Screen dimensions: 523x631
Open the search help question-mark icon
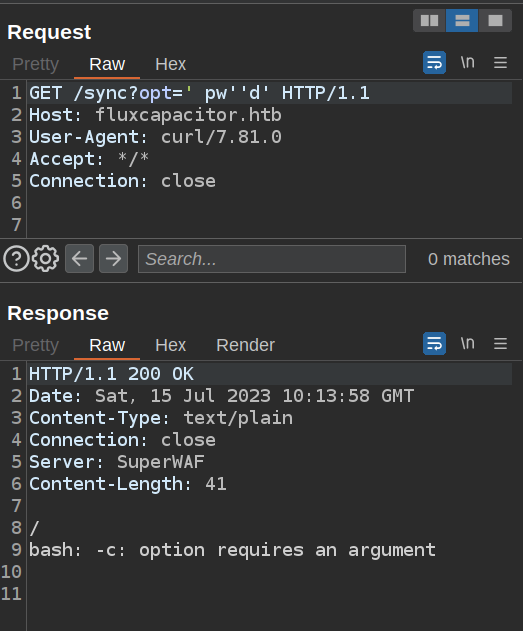[x=16, y=258]
